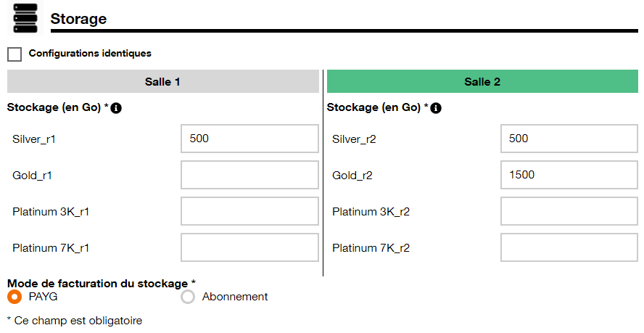Screen dimensions: 644x333
Task: Choose the Abonnement billing option
Action: click(x=188, y=297)
